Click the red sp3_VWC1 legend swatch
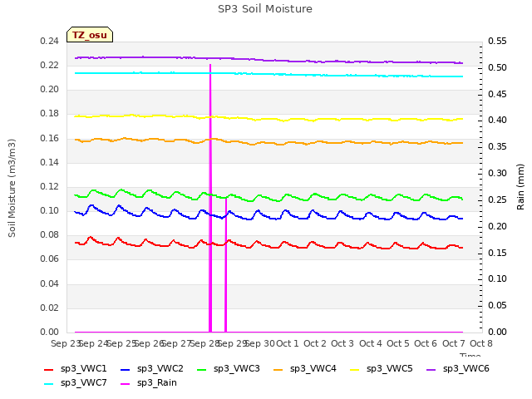The width and height of the screenshot is (532, 399). (49, 369)
